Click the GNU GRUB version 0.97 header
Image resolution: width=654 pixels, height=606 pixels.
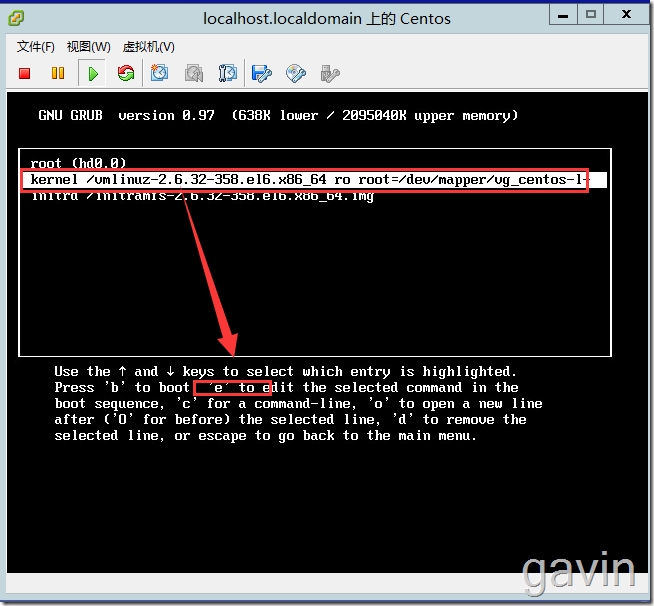pos(278,115)
